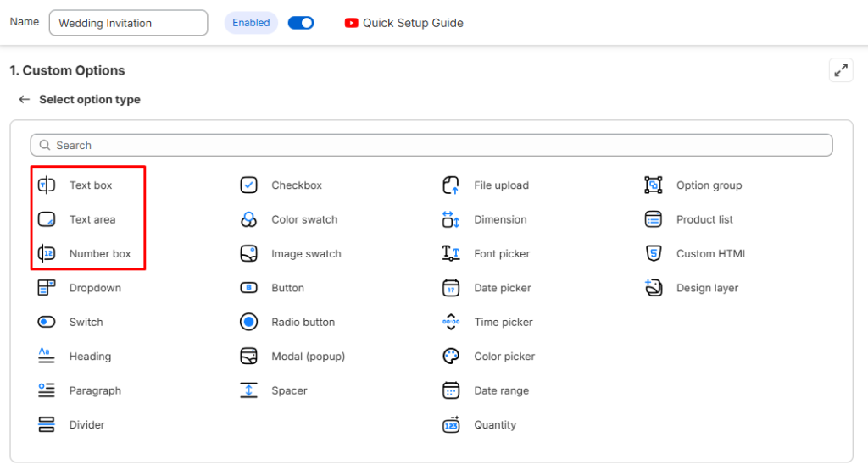868x470 pixels.
Task: Select the Radio button option type
Action: [303, 322]
